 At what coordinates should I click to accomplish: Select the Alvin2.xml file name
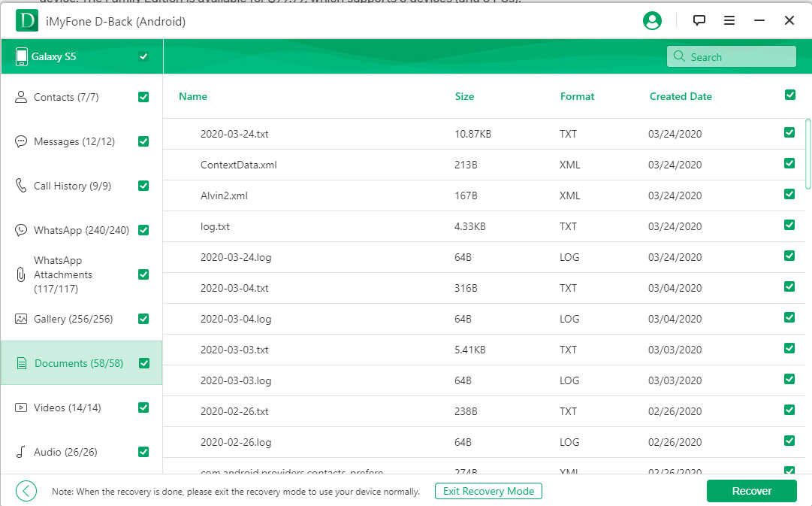[225, 195]
